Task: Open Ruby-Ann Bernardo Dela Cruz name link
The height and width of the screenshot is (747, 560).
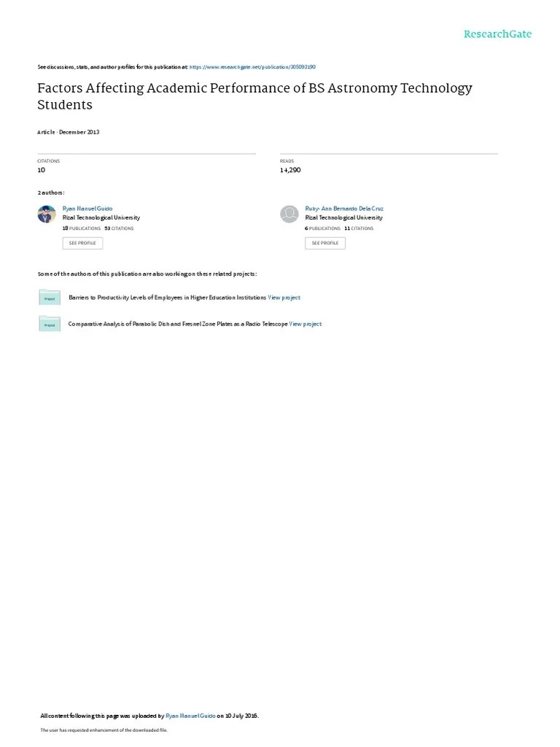Action: 344,209
